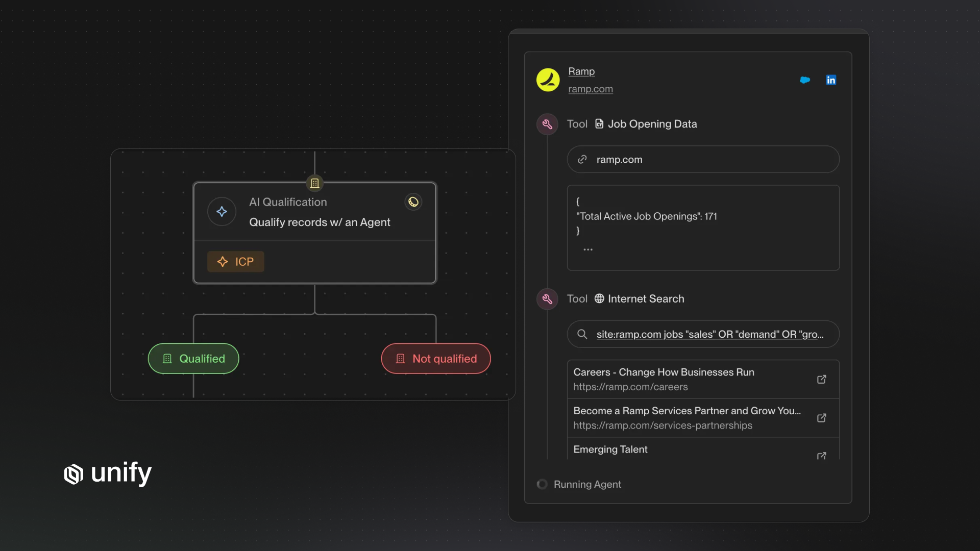
Task: Click the ramp.com URL input field
Action: 703,160
